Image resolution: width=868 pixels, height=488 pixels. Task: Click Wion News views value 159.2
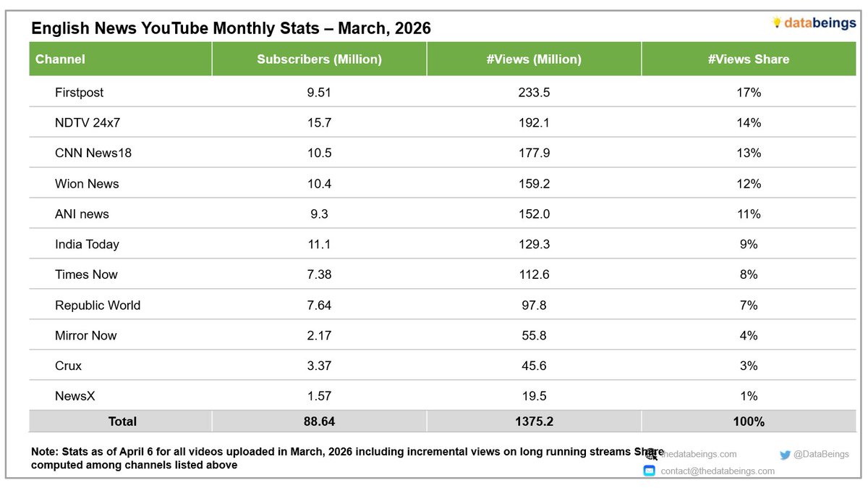[534, 184]
